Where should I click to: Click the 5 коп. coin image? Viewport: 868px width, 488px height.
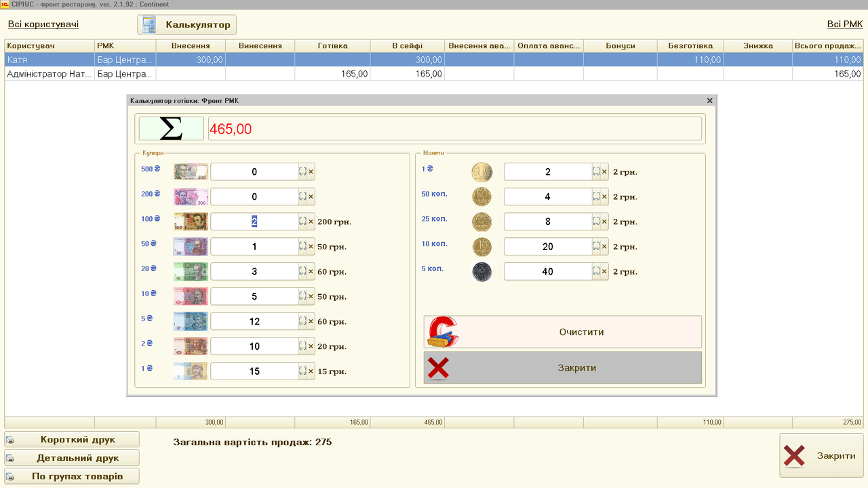tap(482, 272)
